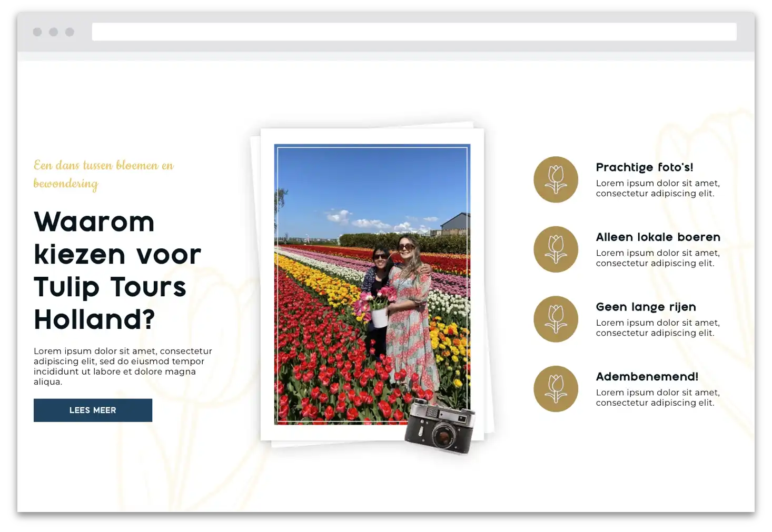This screenshot has height=532, width=772.
Task: Click the paragraph below the main heading
Action: (x=123, y=366)
